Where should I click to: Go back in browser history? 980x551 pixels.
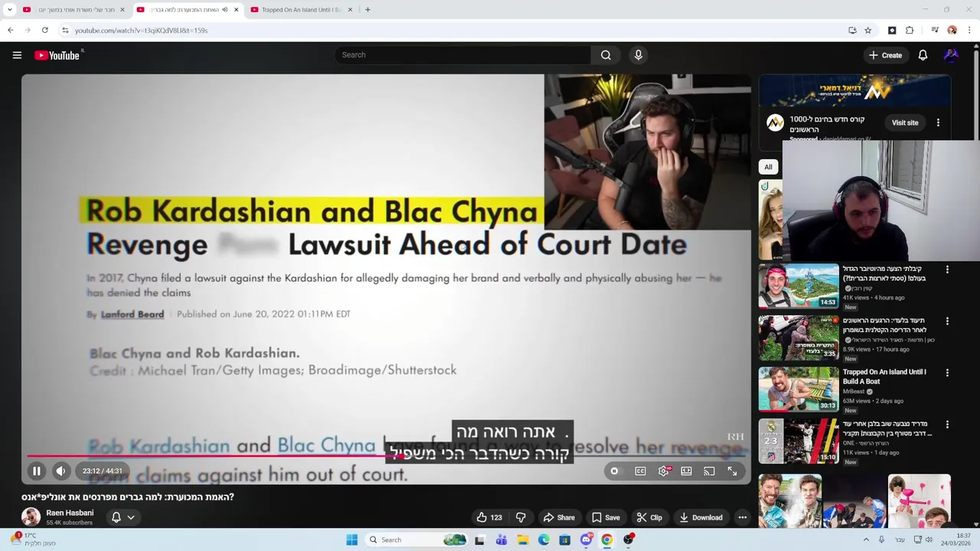click(x=10, y=31)
